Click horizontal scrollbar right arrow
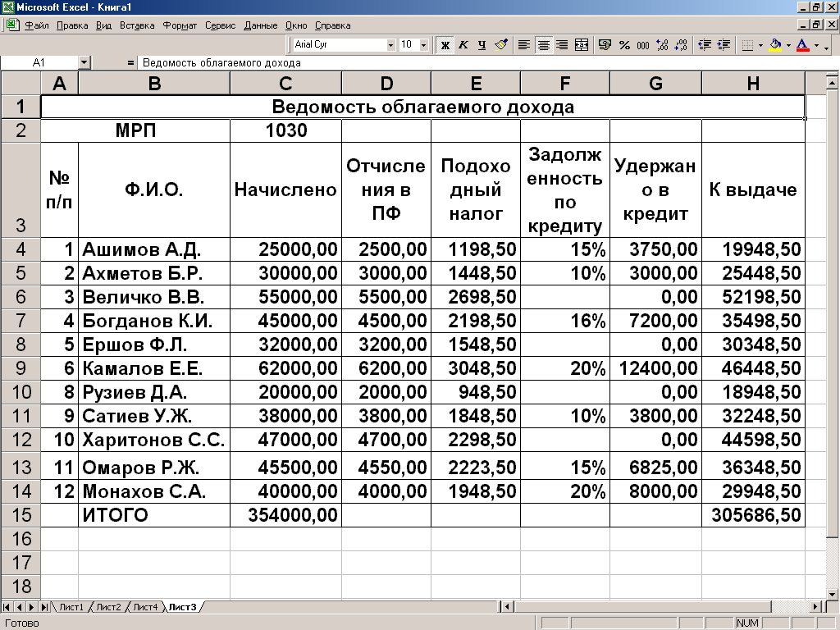 [x=816, y=607]
